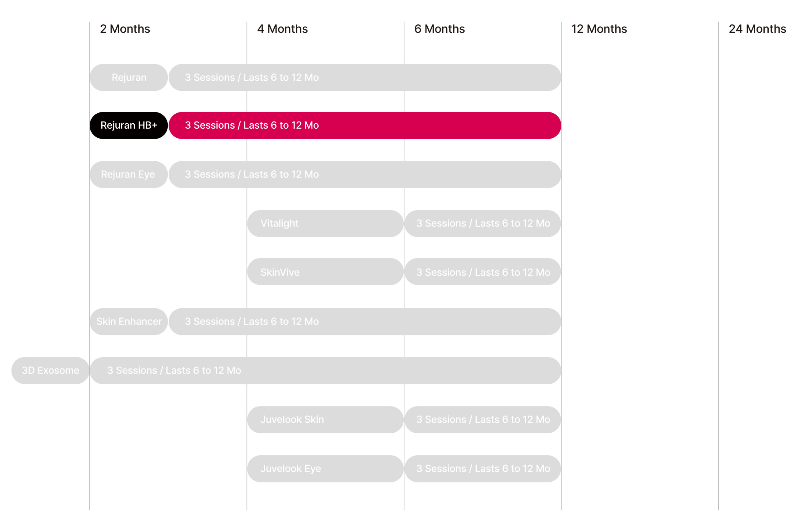Select the 3D Exosome label pill
This screenshot has height=532, width=798.
tap(50, 371)
